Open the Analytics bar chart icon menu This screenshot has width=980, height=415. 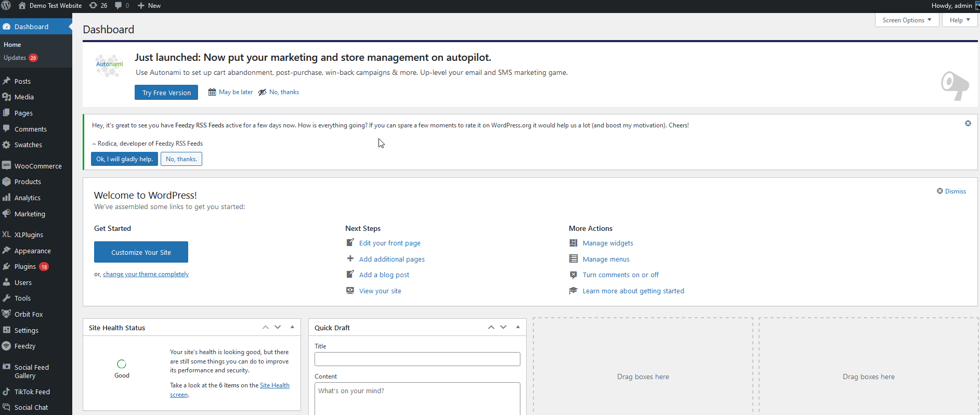tap(6, 198)
